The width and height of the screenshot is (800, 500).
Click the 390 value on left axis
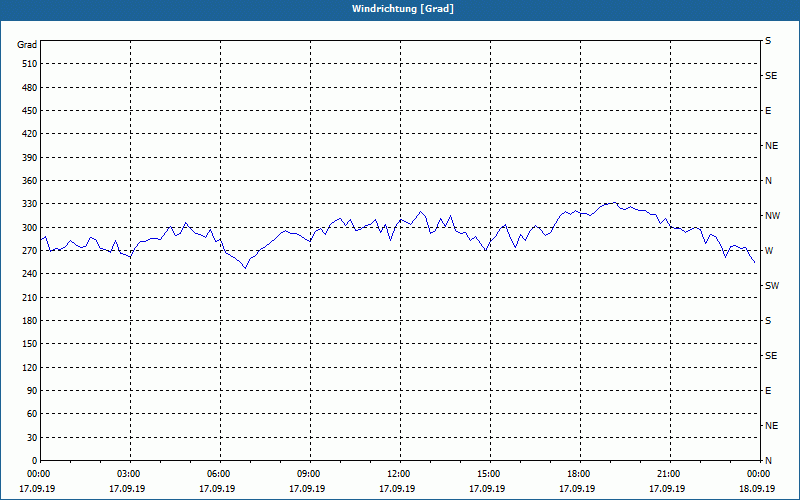(x=30, y=157)
